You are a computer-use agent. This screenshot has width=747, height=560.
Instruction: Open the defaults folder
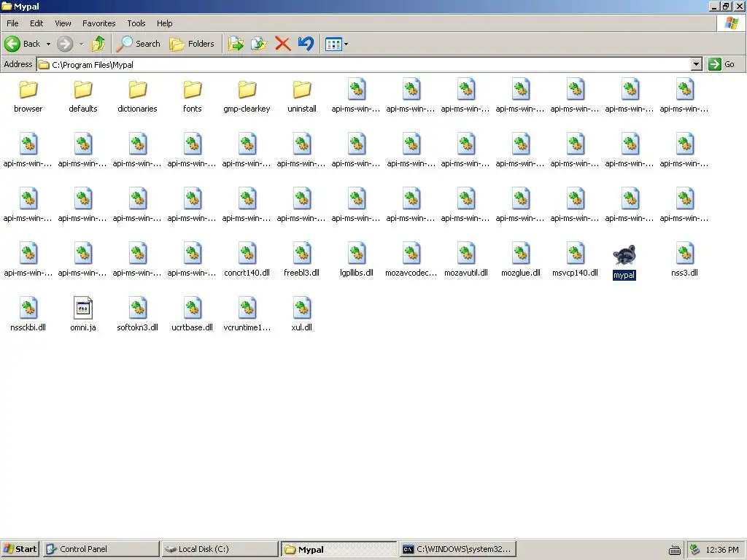(83, 90)
